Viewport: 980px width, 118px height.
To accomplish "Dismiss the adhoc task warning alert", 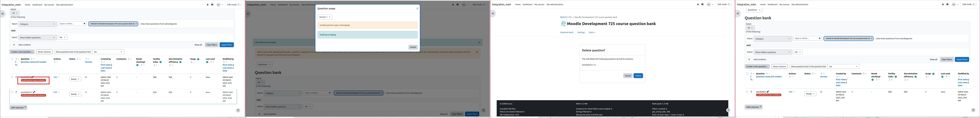I will coord(477,52).
